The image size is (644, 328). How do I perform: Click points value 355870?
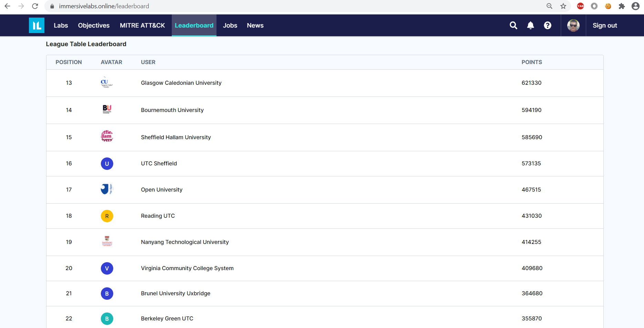point(531,318)
